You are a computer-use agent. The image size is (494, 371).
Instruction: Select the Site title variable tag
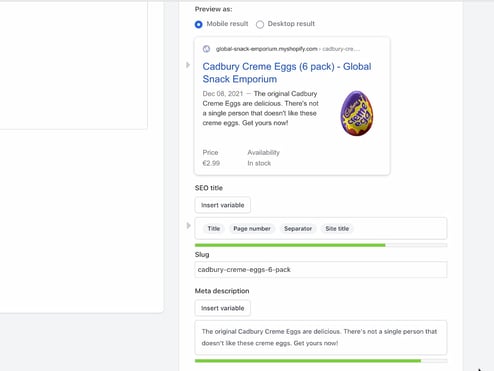tap(337, 229)
